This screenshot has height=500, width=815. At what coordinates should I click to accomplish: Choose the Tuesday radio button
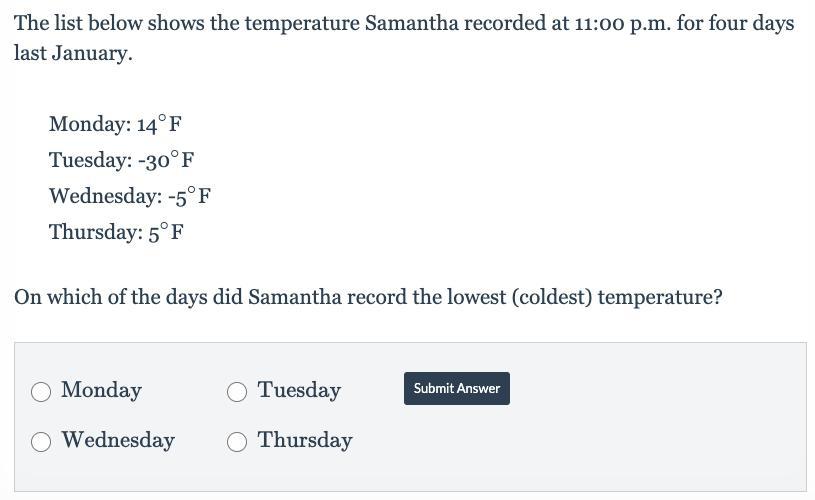237,391
